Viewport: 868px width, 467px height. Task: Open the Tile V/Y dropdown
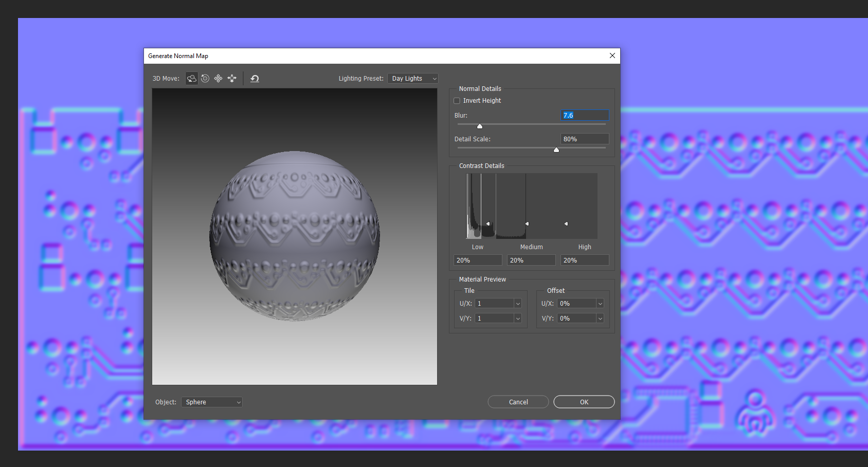point(517,318)
